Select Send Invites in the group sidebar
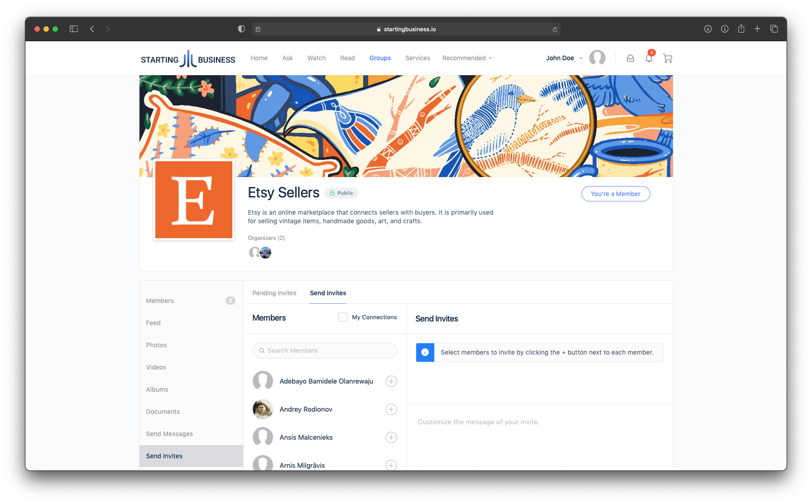The image size is (812, 504). click(191, 456)
